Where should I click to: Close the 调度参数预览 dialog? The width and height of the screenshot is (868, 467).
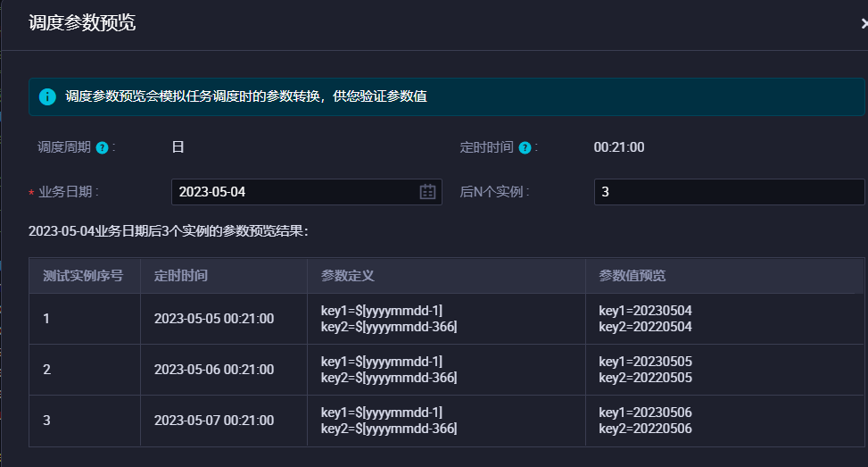click(864, 23)
